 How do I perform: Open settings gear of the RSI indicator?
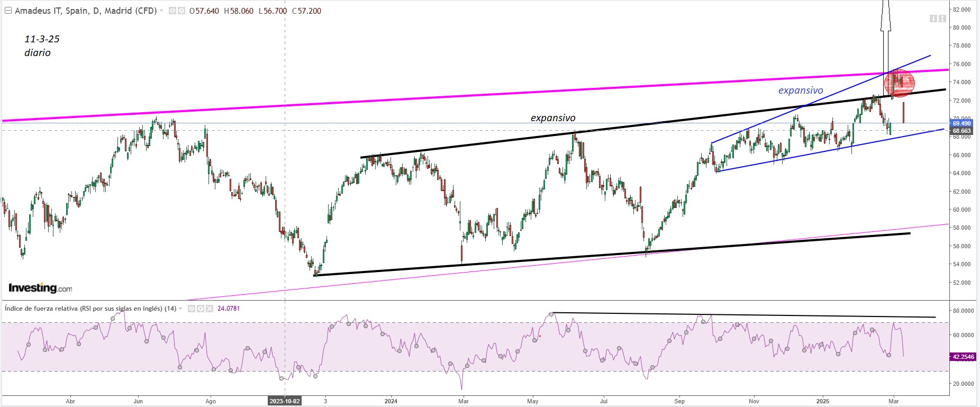200,309
